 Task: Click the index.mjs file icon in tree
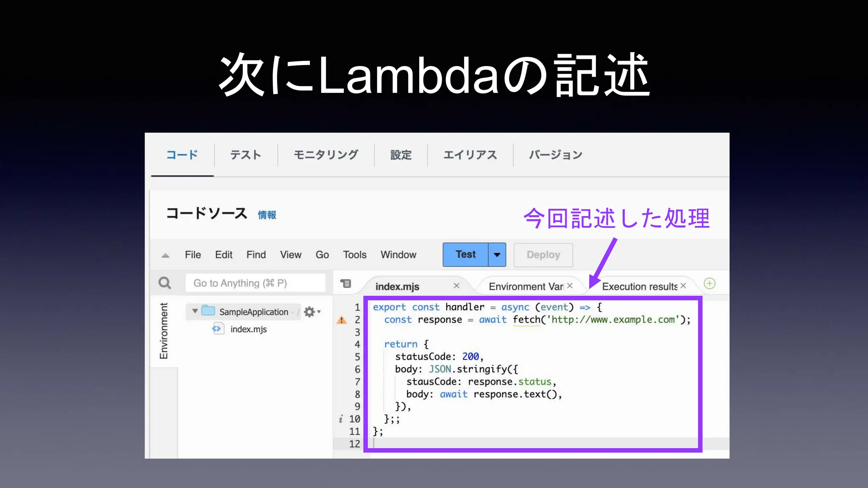pos(218,329)
